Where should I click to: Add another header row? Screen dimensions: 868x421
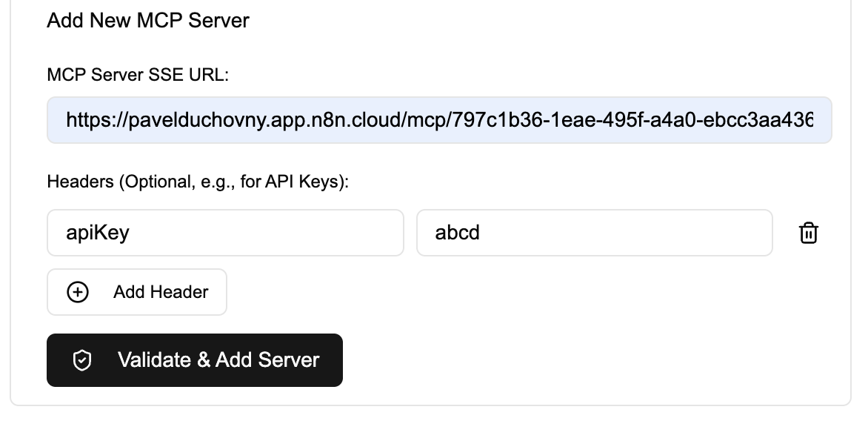click(x=137, y=293)
